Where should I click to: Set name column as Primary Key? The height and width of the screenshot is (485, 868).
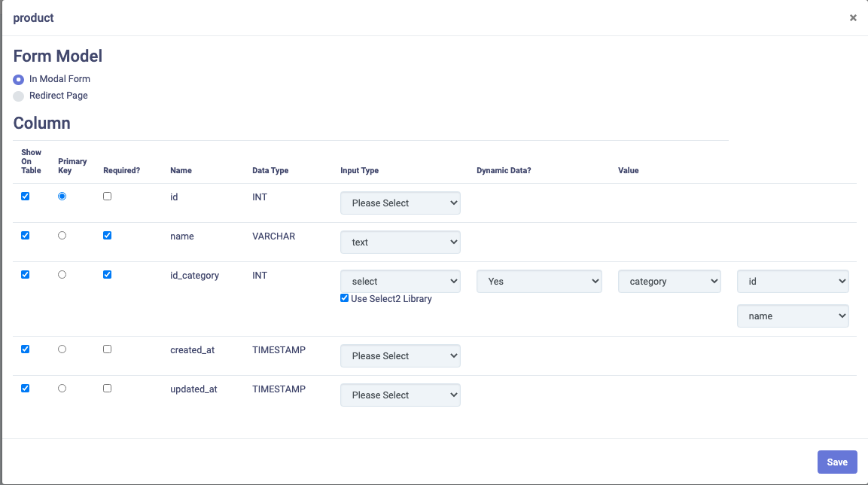[x=62, y=235]
